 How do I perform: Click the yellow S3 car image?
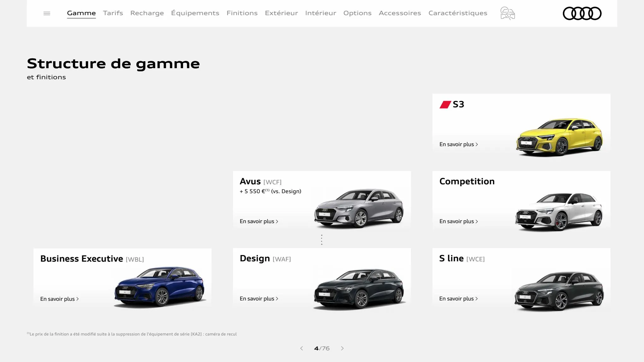[559, 137]
